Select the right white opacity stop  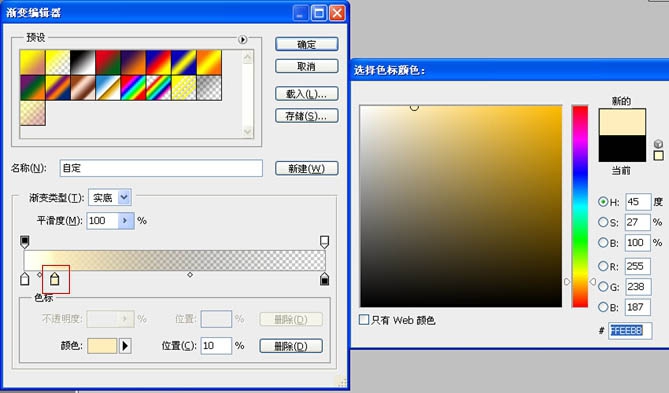tap(324, 242)
